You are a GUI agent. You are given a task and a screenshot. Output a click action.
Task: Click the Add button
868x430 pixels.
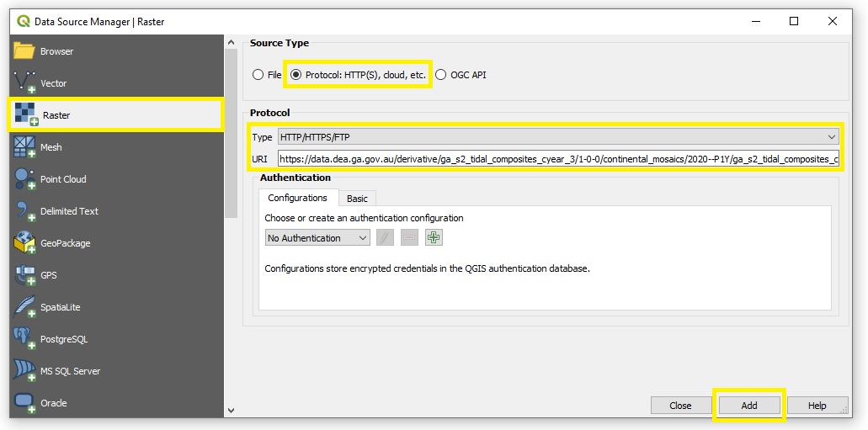pos(749,406)
